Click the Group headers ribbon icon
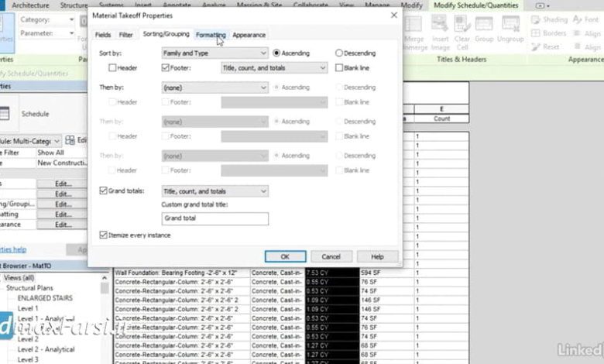604x364 pixels. click(x=484, y=24)
